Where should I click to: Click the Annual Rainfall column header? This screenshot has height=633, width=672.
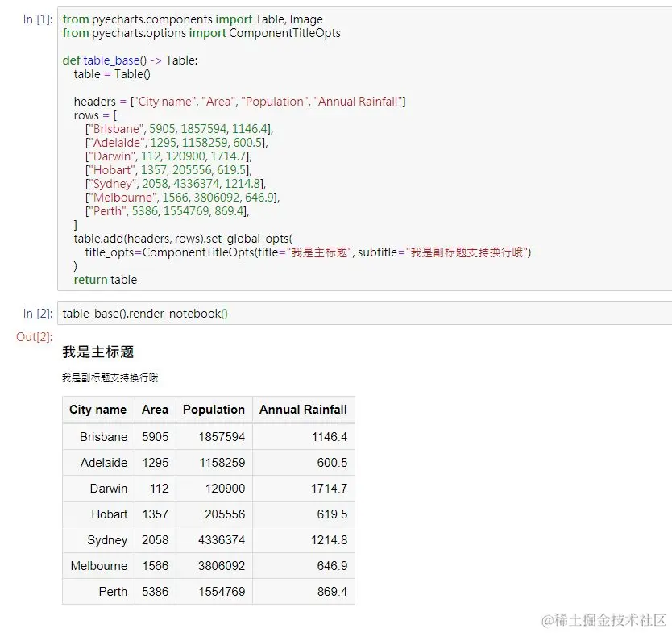(304, 410)
